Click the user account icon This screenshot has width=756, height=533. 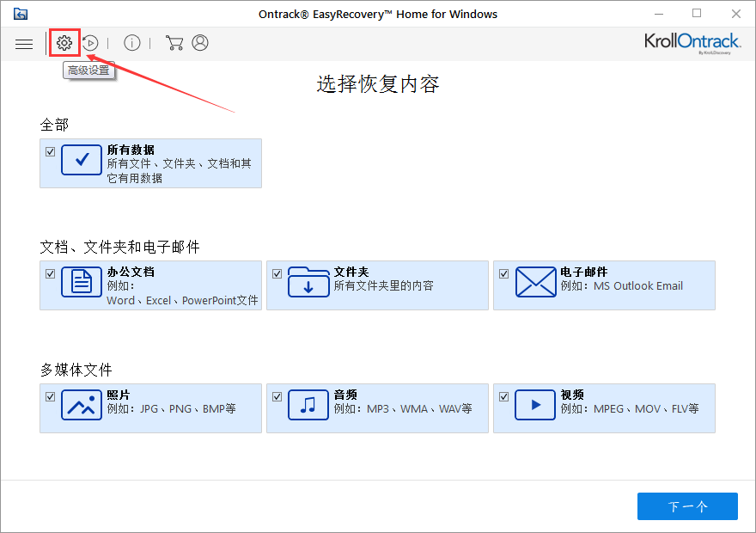coord(199,42)
